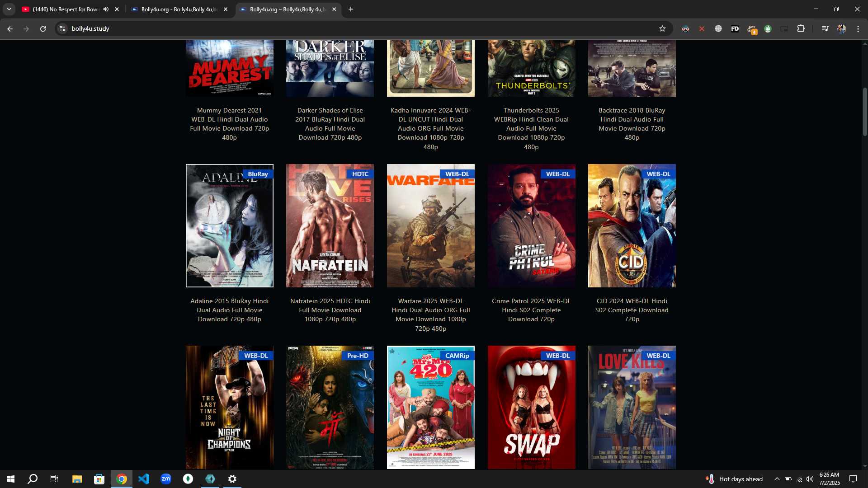Image resolution: width=868 pixels, height=488 pixels.
Task: Click the Swap movie poster
Action: 531,407
